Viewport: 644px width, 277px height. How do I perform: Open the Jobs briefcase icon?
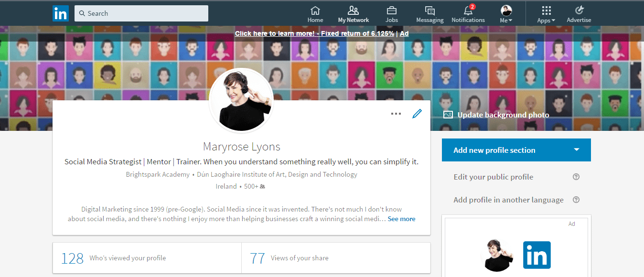[392, 11]
